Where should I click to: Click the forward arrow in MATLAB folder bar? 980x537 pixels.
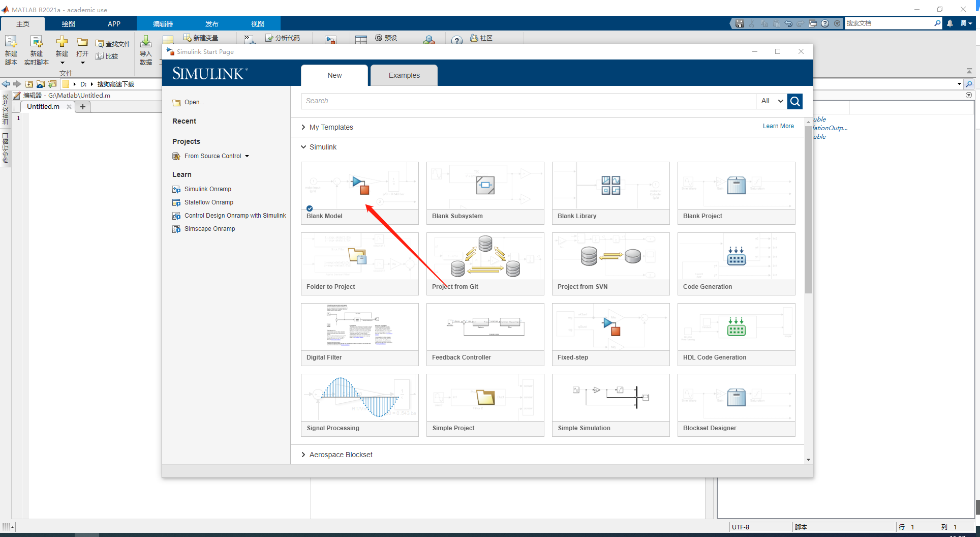tap(17, 84)
